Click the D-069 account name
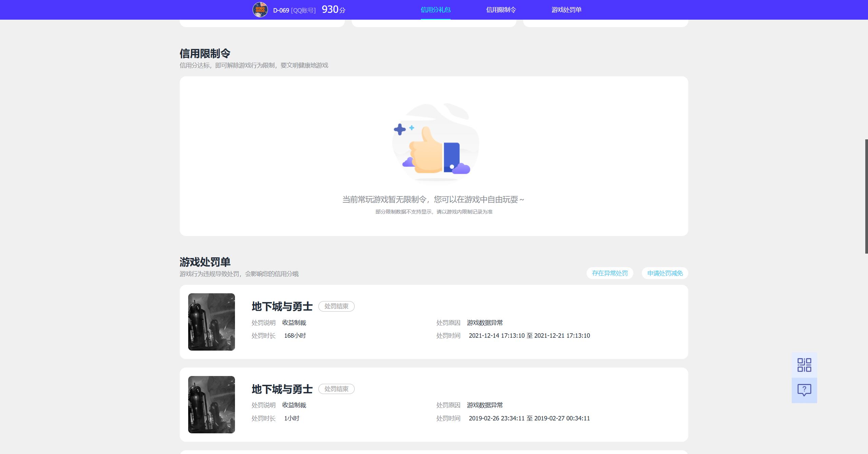868x454 pixels. pyautogui.click(x=281, y=11)
